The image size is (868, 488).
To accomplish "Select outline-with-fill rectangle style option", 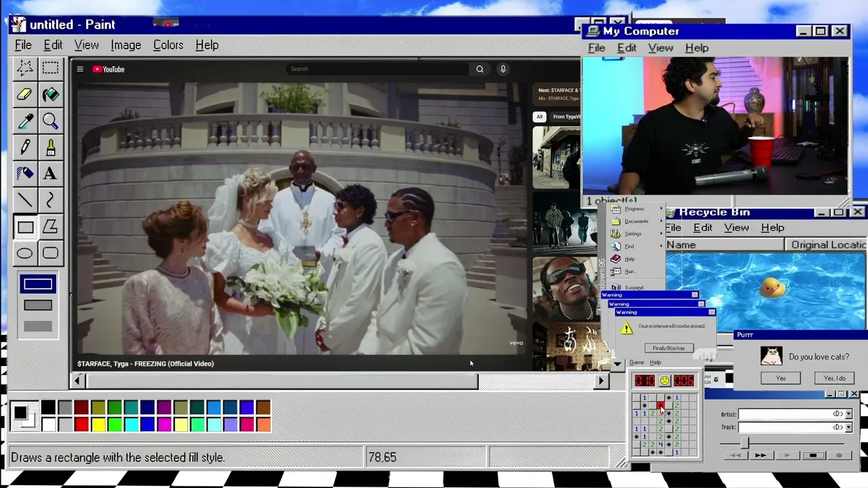I will (37, 306).
